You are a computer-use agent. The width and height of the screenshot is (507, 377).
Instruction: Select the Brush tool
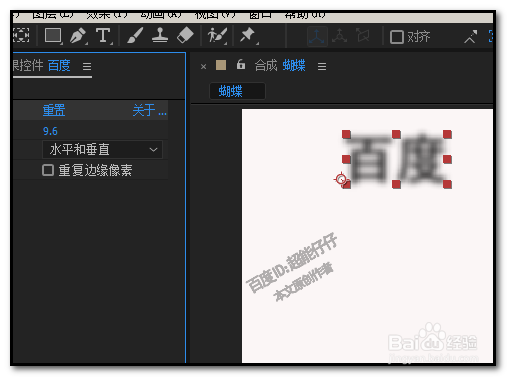(135, 35)
